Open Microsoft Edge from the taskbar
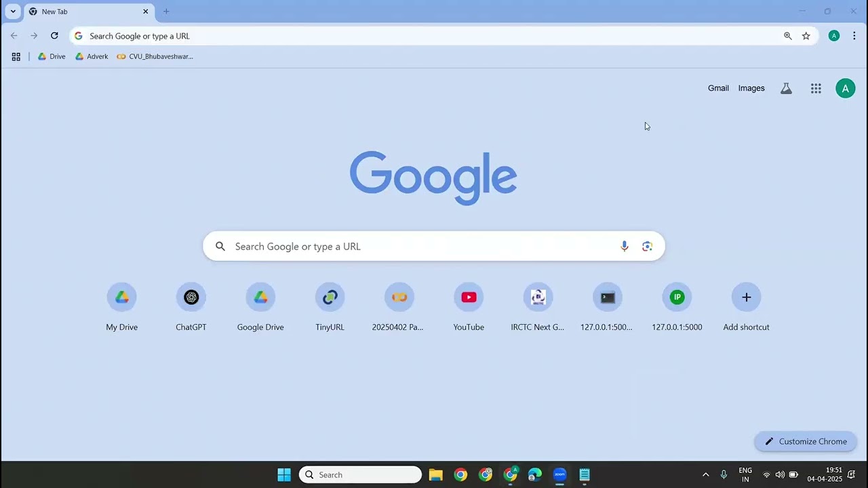 pyautogui.click(x=535, y=474)
